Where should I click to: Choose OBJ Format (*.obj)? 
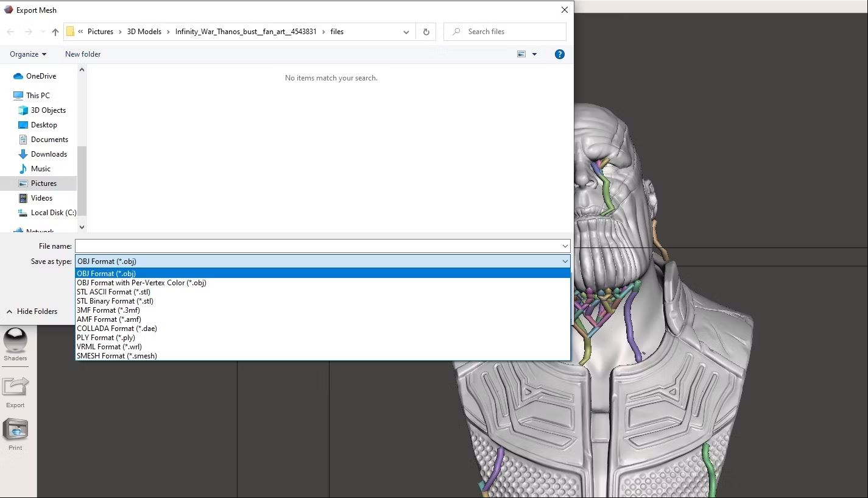(x=323, y=274)
